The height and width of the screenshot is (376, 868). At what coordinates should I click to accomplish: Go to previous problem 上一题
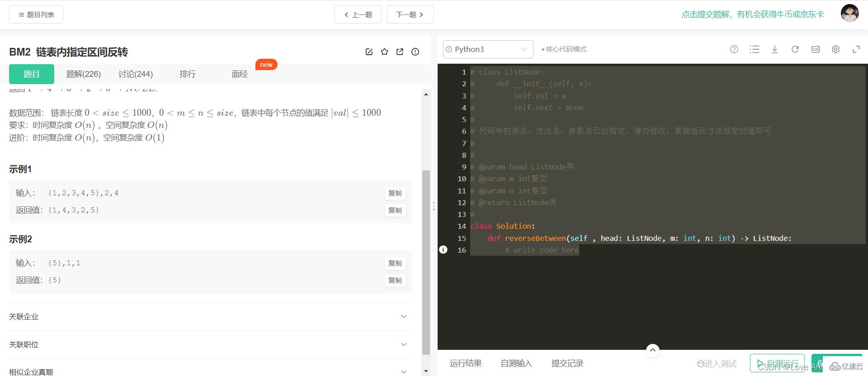(x=358, y=14)
